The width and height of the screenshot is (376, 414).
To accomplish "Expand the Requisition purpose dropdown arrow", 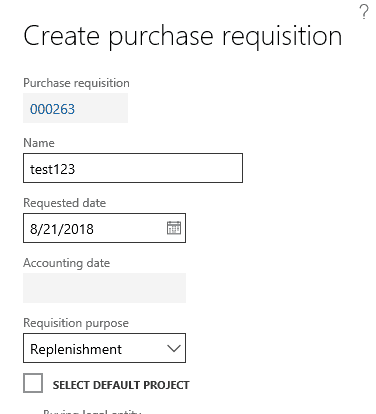I will [174, 348].
